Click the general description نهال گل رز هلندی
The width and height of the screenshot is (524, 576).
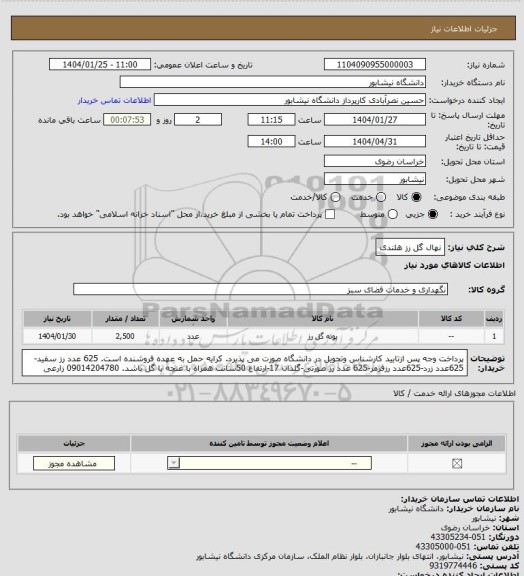coord(410,248)
